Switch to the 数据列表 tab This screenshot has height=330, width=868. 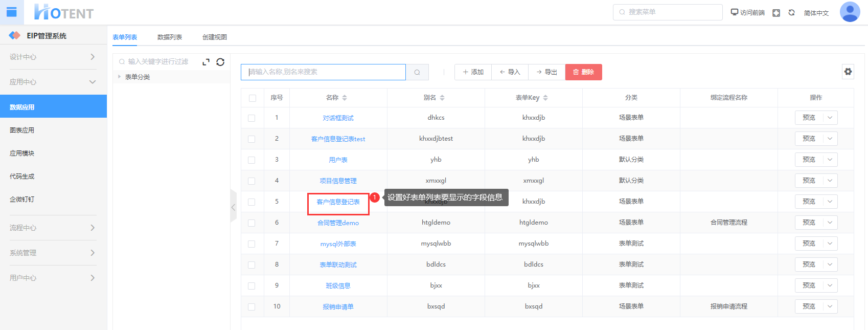(169, 37)
